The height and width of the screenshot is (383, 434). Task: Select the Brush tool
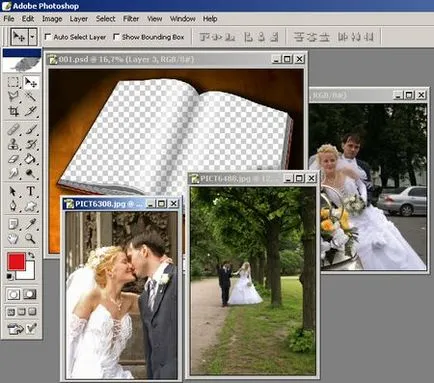pyautogui.click(x=31, y=129)
